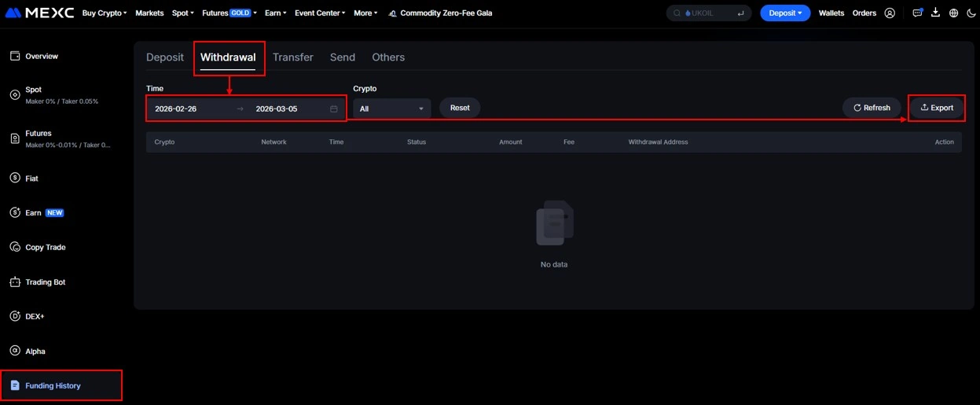This screenshot has width=980, height=405.
Task: Expand the Futures GOLD menu
Action: coord(229,13)
